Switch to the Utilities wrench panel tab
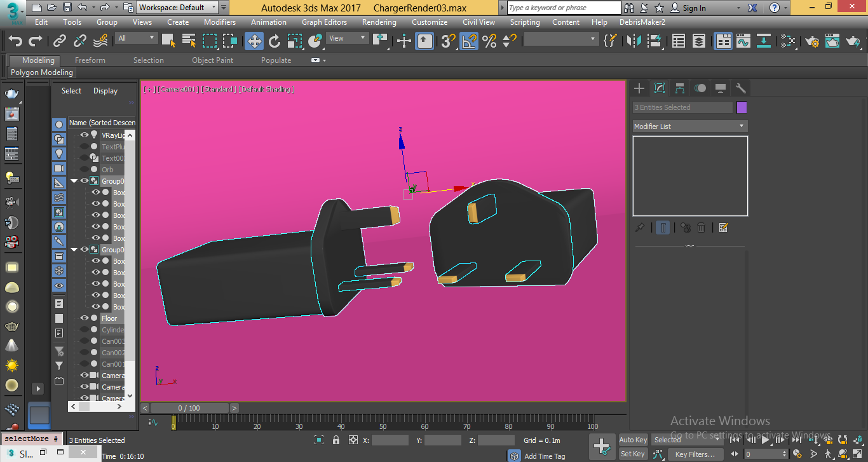This screenshot has width=868, height=462. (x=740, y=88)
